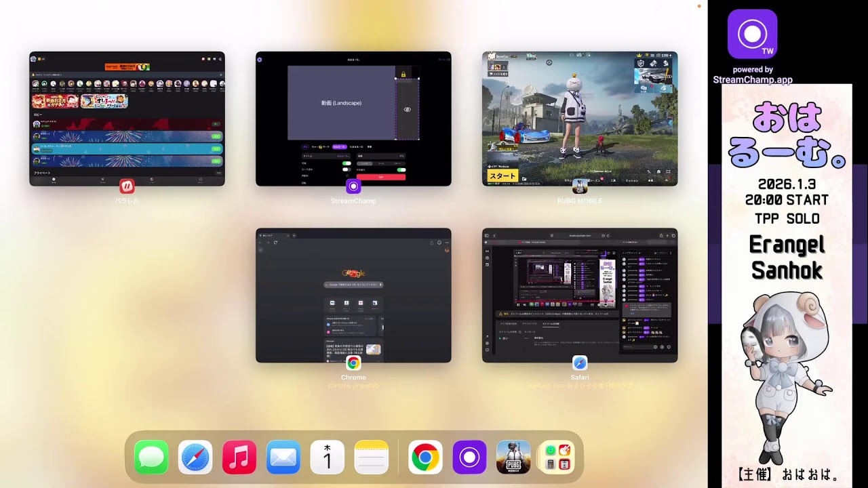Viewport: 868px width, 488px height.
Task: Switch to the Chrome new tab card
Action: point(353,295)
